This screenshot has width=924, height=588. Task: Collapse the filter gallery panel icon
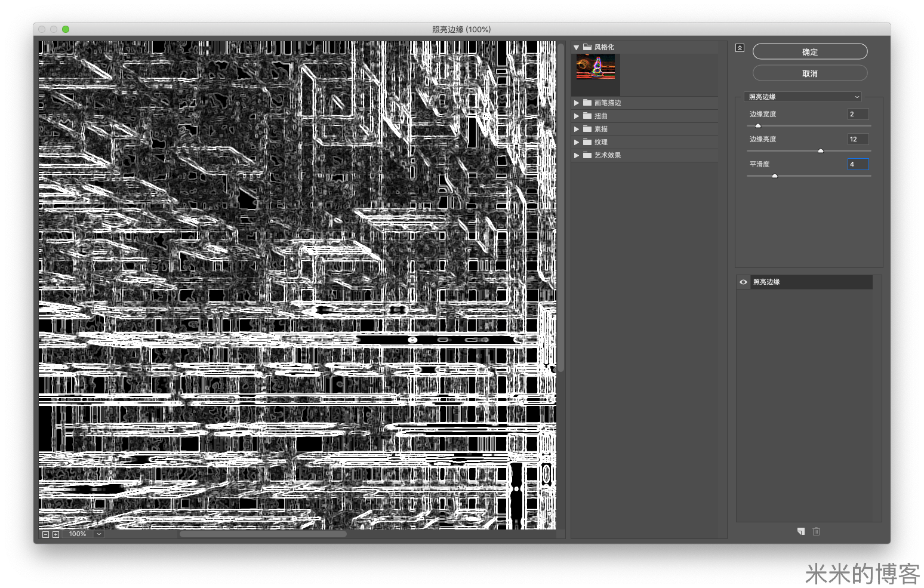pyautogui.click(x=740, y=48)
